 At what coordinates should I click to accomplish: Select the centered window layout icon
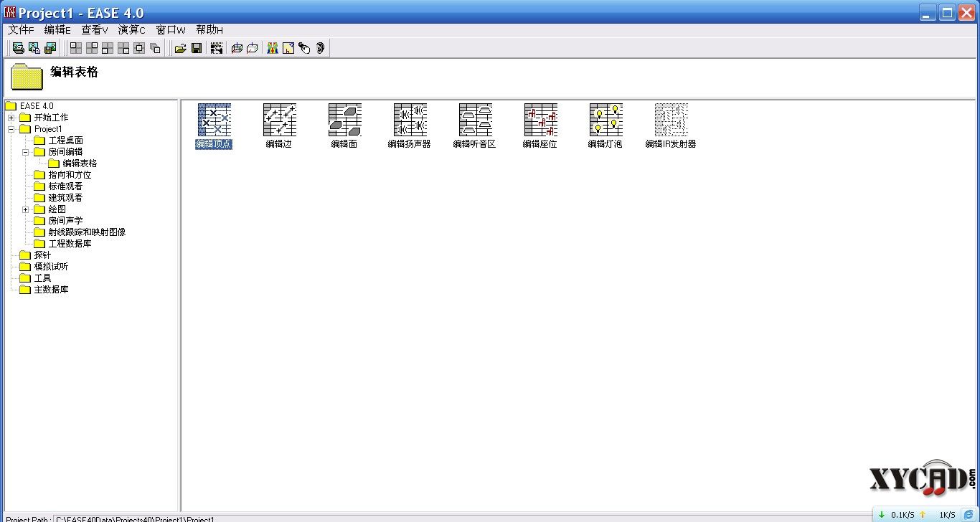[x=139, y=48]
